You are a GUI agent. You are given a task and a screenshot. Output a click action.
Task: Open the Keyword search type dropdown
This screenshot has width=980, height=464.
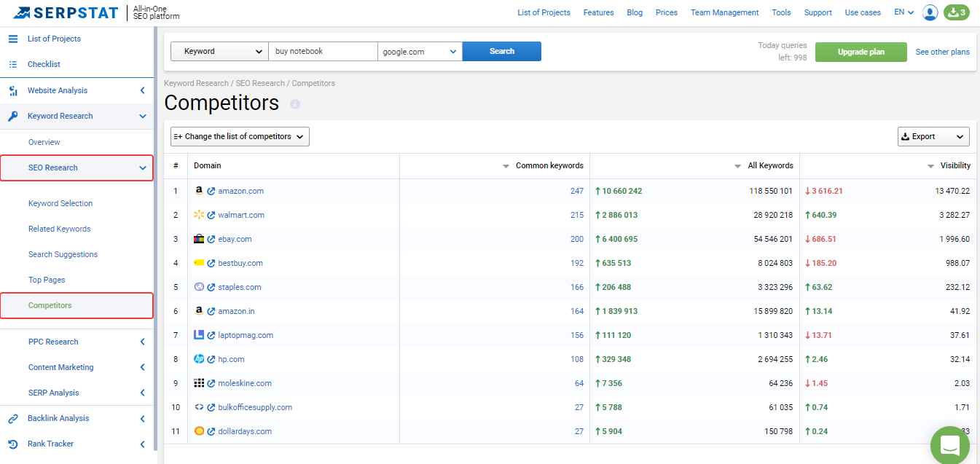(219, 51)
